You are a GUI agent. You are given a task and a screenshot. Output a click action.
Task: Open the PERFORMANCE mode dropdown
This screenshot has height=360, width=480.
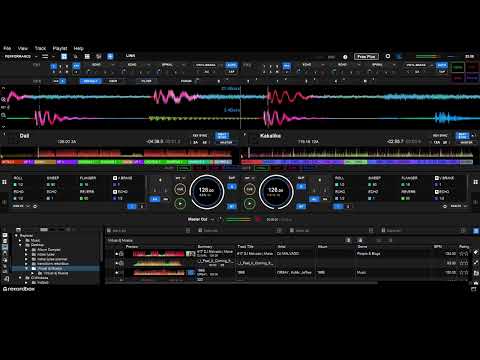(21, 56)
